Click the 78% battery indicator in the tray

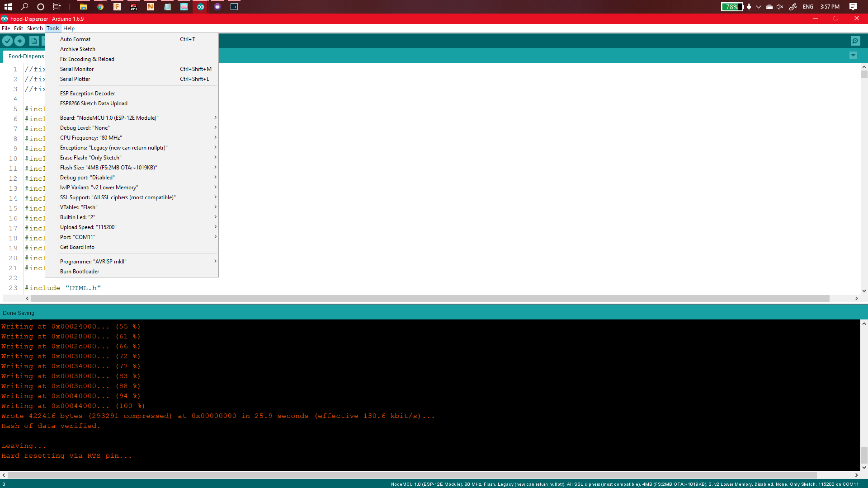pyautogui.click(x=731, y=7)
